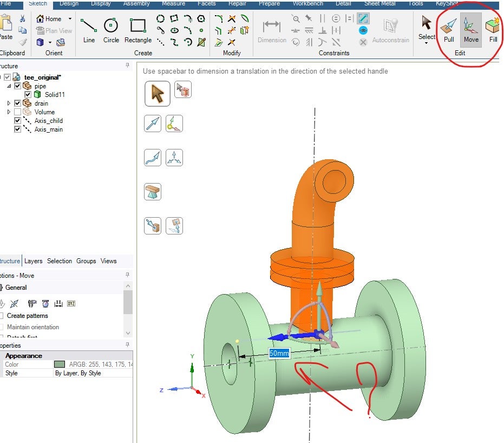Image resolution: width=504 pixels, height=443 pixels.
Task: Click the Rectangle sketch tool
Action: tap(138, 30)
